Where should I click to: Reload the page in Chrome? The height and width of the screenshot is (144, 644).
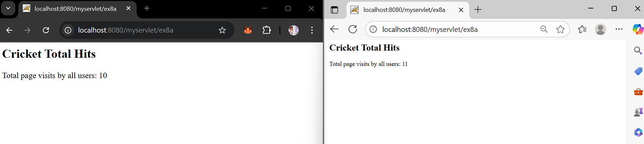click(x=46, y=30)
